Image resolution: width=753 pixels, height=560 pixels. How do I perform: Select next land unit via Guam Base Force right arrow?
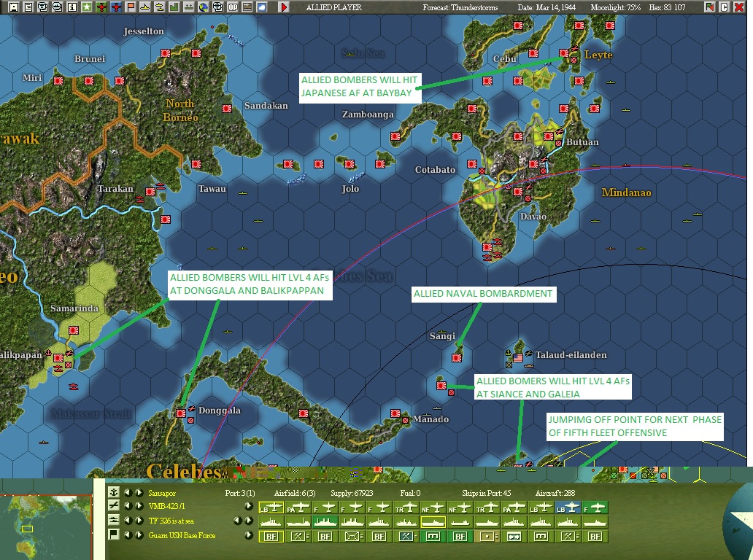coord(139,534)
